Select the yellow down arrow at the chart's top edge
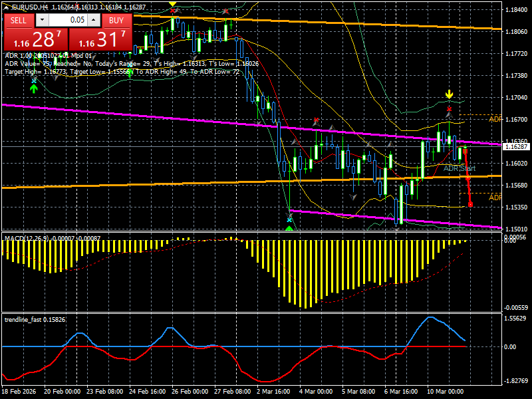 tap(172, 3)
